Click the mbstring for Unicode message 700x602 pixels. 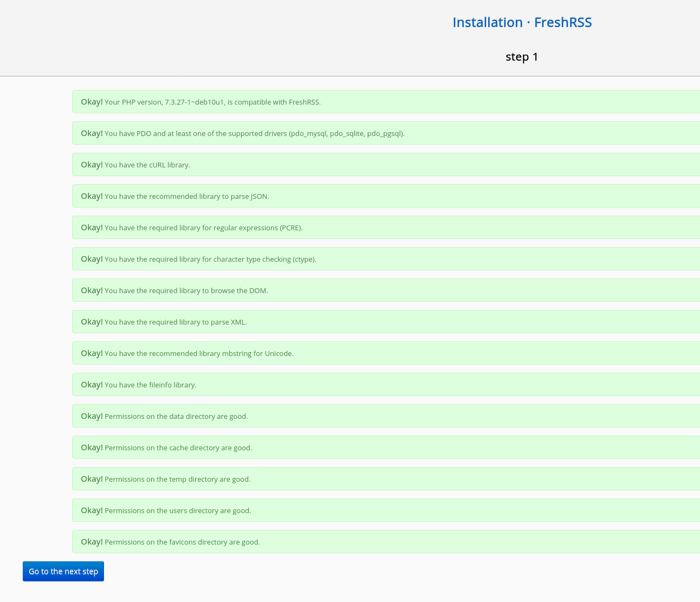point(386,353)
